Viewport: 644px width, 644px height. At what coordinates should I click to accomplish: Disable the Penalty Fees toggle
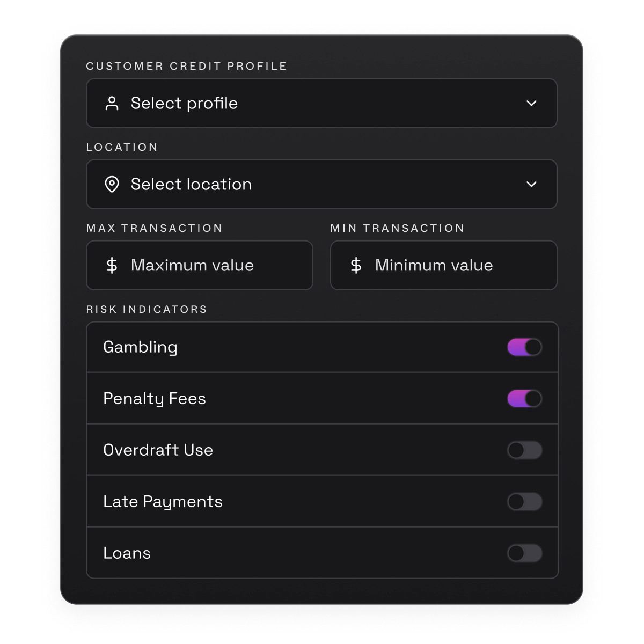click(524, 399)
